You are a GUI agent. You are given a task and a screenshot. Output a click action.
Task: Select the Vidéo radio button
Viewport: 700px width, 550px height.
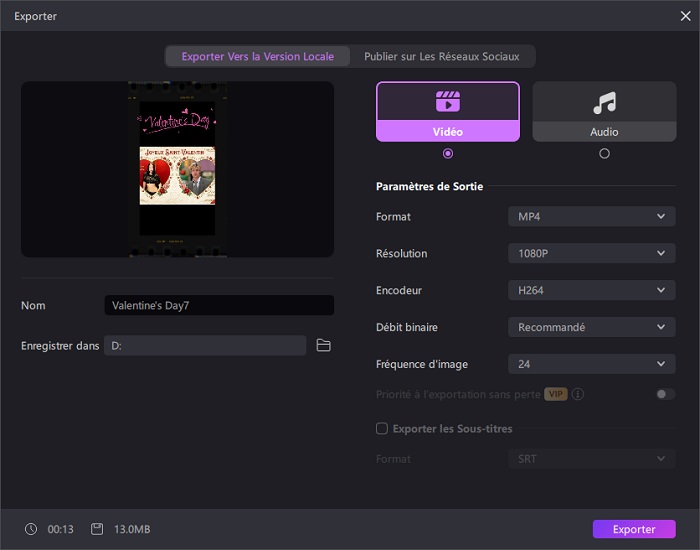[447, 153]
